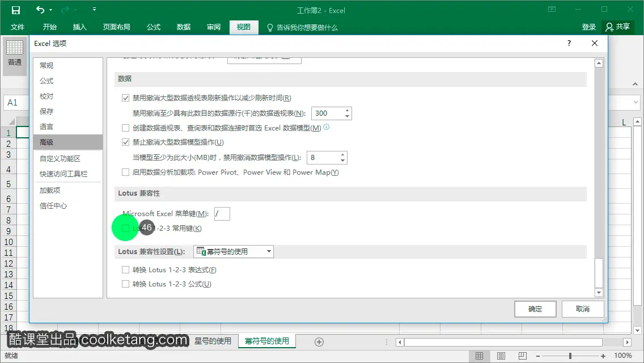
Task: Select Save category in options list
Action: coord(68,111)
